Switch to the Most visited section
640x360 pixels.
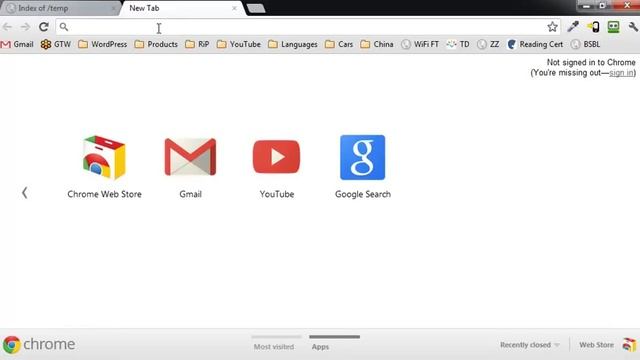[x=274, y=347]
